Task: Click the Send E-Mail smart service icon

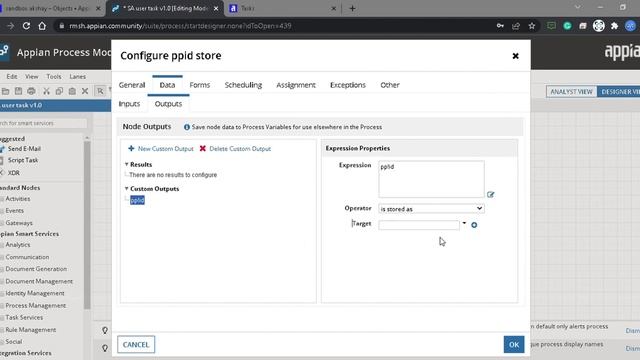Action: click(2, 149)
